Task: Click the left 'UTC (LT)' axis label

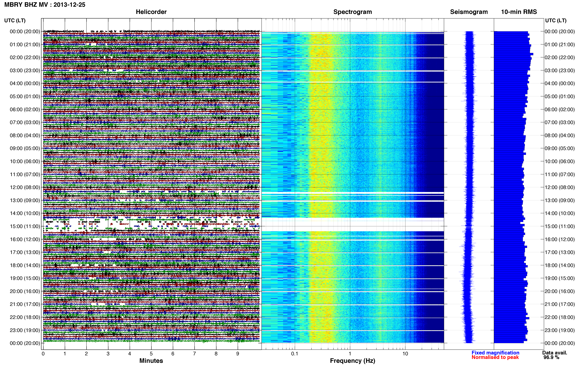Action: (x=15, y=20)
